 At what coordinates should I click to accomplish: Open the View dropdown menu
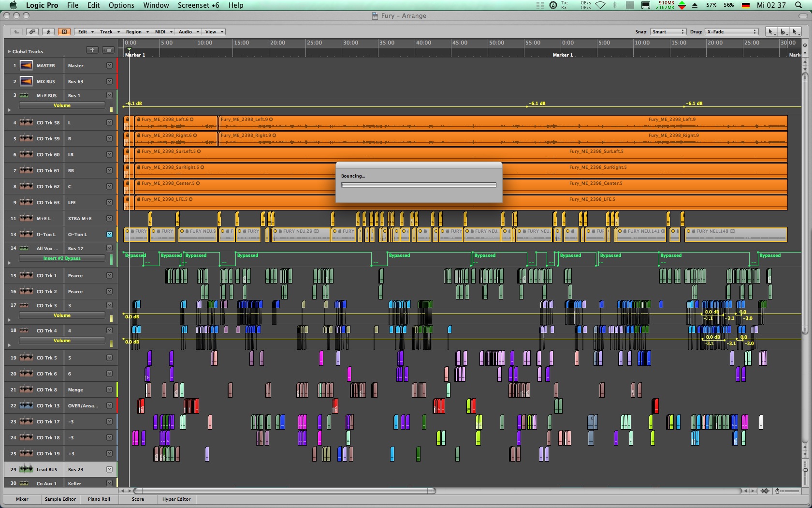click(214, 32)
